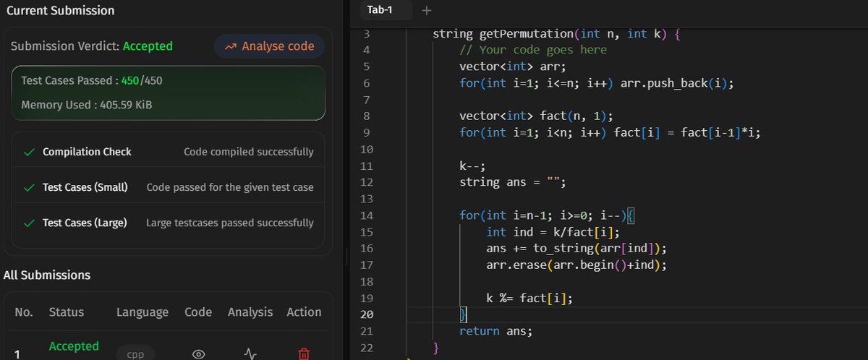The image size is (868, 360).
Task: Click the No. column header
Action: [24, 312]
